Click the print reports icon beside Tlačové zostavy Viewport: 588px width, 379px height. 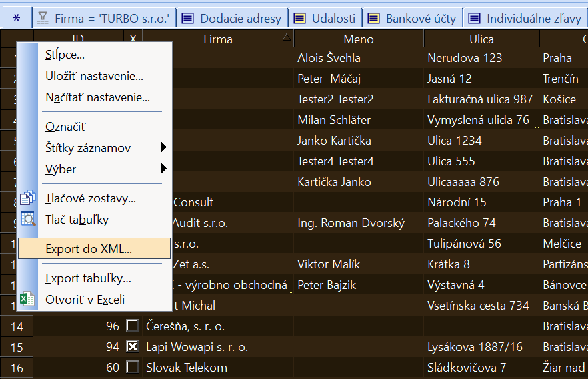tap(27, 198)
